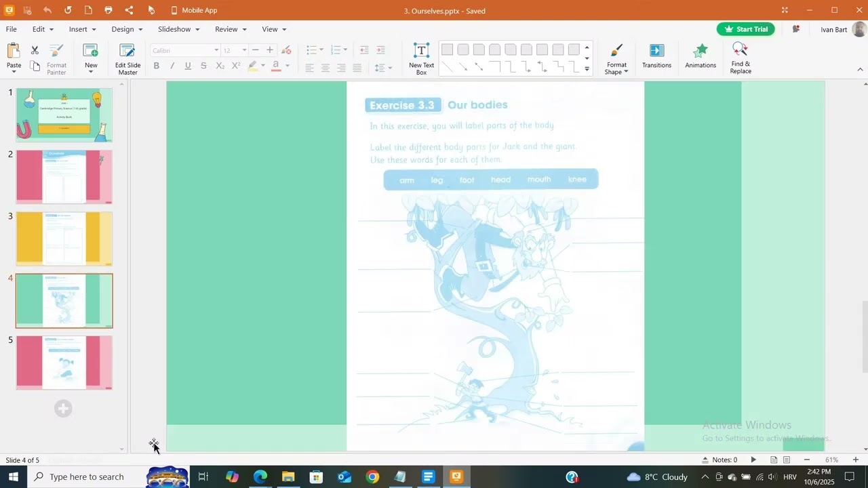Click the Start Trial button
The width and height of the screenshot is (868, 488).
[746, 29]
